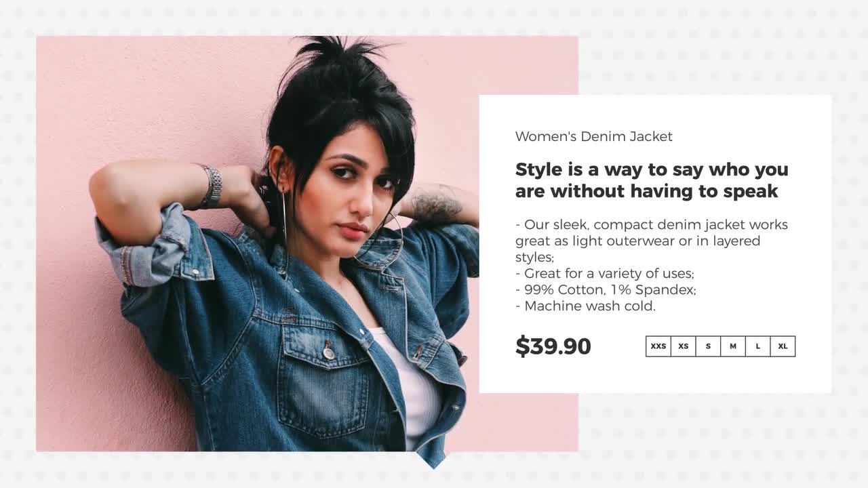Click the '99% Cotton, 1% Spandex' line

[606, 289]
